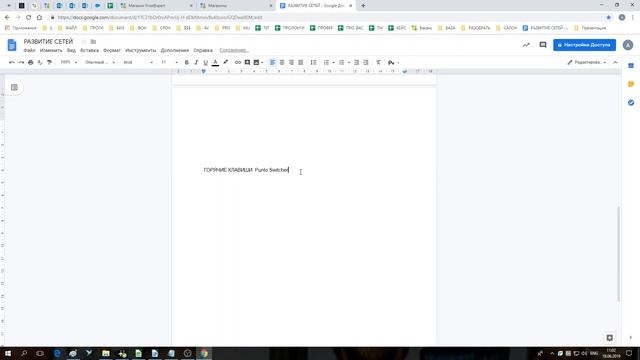Click document text after Punto Switcher
This screenshot has height=360, width=640.
pyautogui.click(x=289, y=170)
